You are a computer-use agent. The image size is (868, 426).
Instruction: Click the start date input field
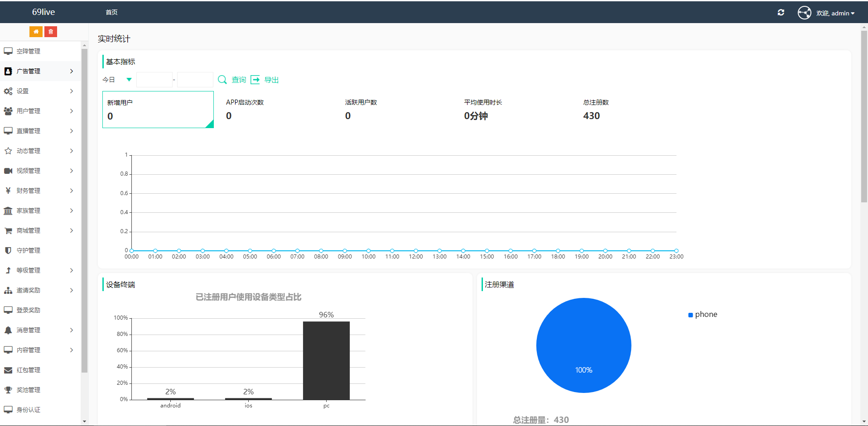(154, 80)
